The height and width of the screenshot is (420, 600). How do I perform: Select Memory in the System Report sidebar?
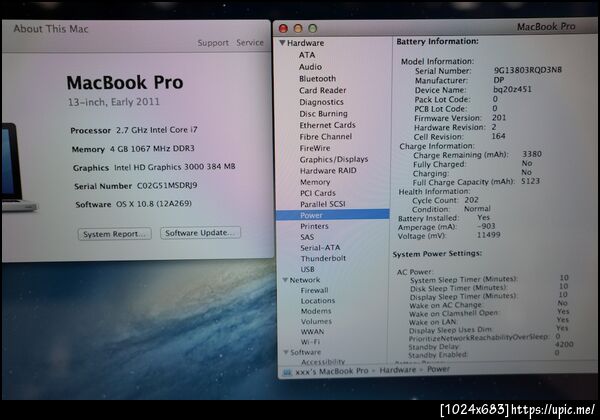tap(315, 182)
